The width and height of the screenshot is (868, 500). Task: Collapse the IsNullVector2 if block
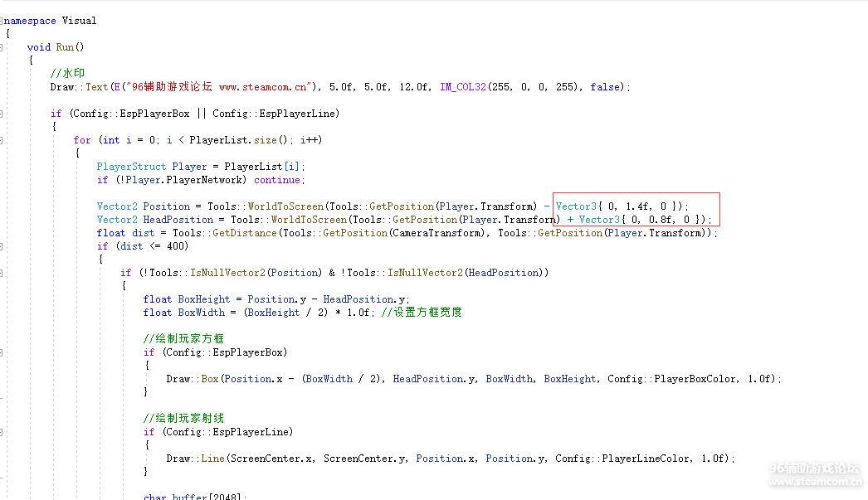pos(2,273)
